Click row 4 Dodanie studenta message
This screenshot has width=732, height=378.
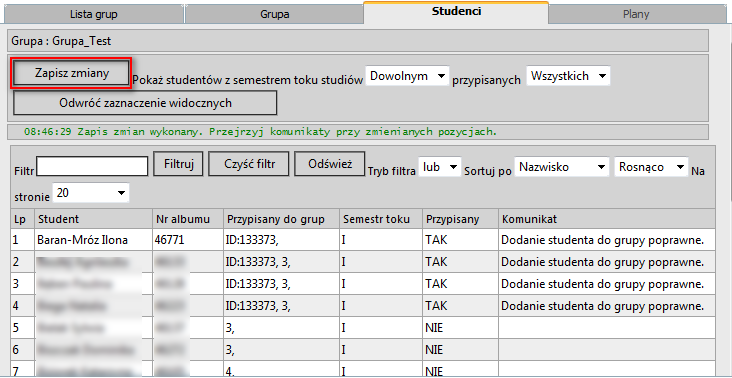pos(602,306)
